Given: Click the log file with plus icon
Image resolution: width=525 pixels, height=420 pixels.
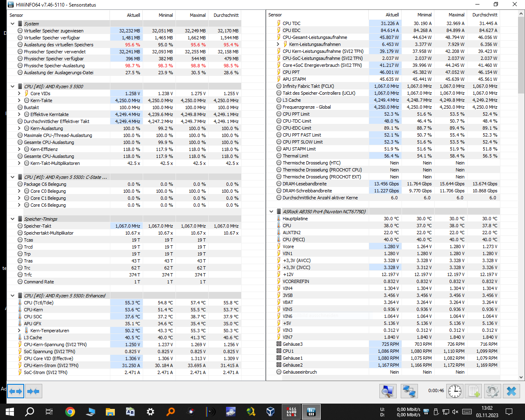Looking at the screenshot, I should click(474, 391).
